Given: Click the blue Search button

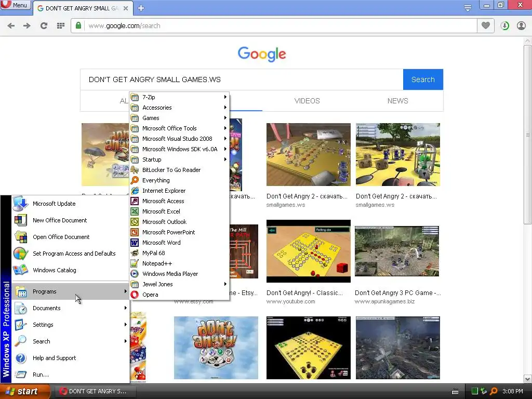Looking at the screenshot, I should tap(423, 79).
